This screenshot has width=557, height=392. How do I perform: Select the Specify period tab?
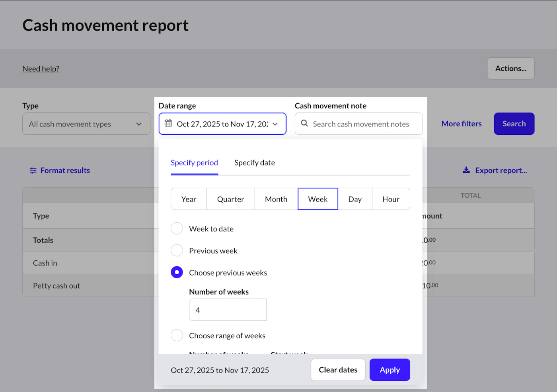tap(194, 163)
